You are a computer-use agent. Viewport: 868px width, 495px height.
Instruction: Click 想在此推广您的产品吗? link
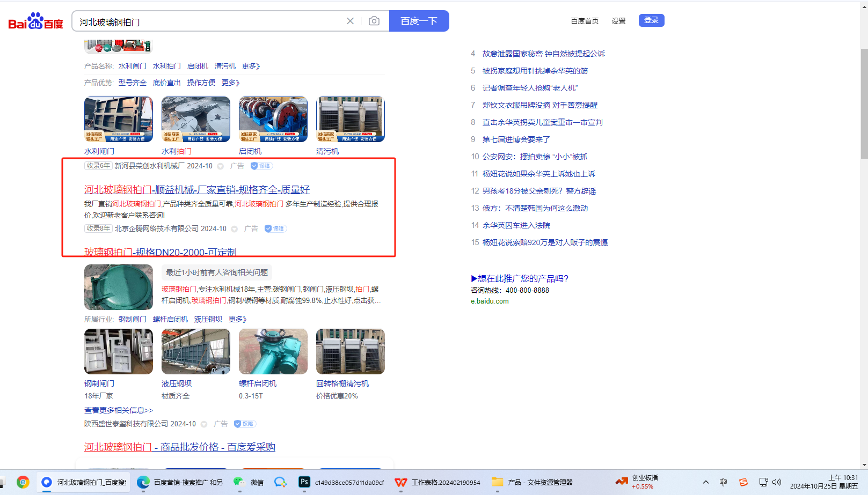520,278
